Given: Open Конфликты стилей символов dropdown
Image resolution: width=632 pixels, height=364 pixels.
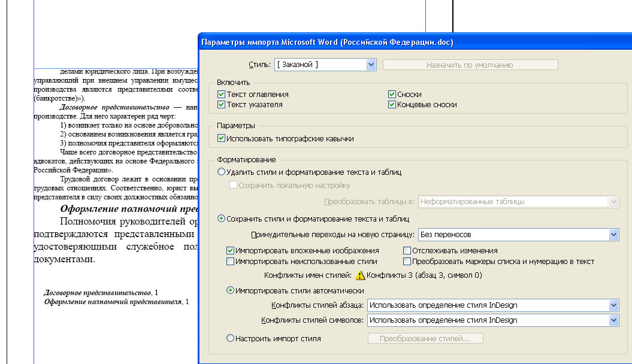Looking at the screenshot, I should pos(493,320).
